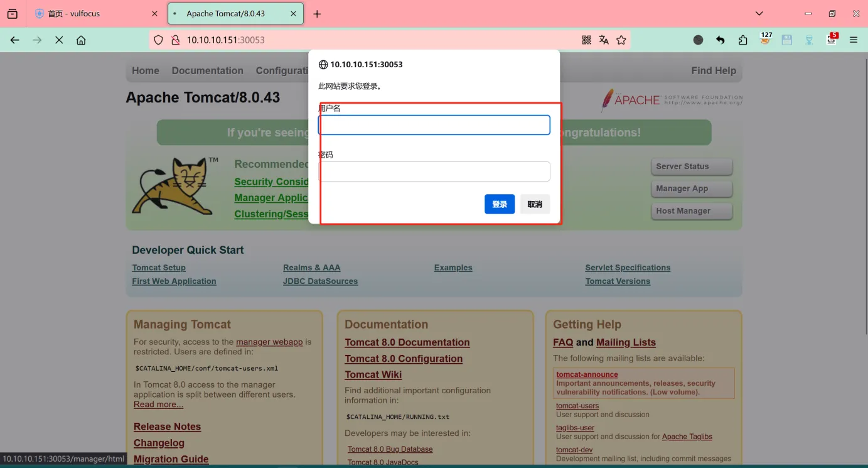Open the Realms & AAA link
The image size is (868, 468).
tap(312, 268)
